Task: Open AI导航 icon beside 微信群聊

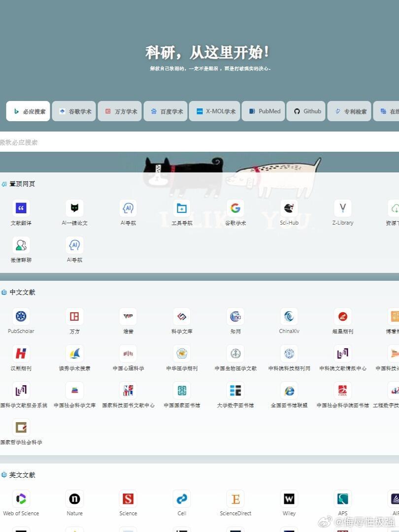Action: [75, 245]
